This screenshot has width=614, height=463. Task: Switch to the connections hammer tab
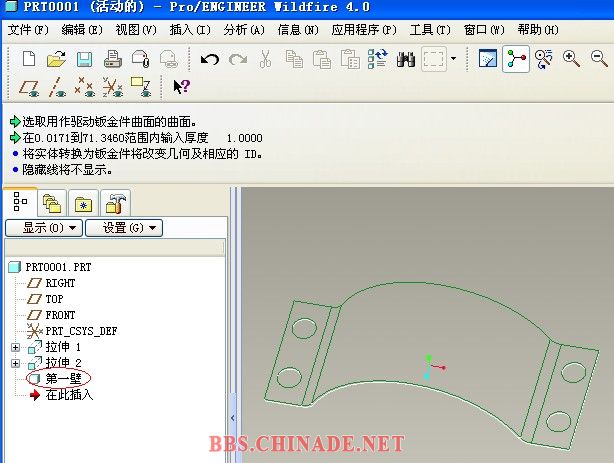pos(115,203)
